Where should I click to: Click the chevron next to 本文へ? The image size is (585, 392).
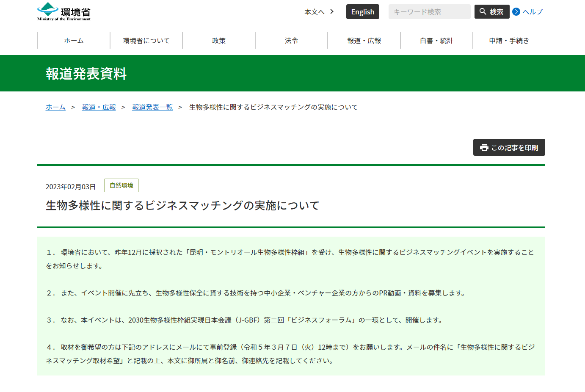click(x=332, y=11)
